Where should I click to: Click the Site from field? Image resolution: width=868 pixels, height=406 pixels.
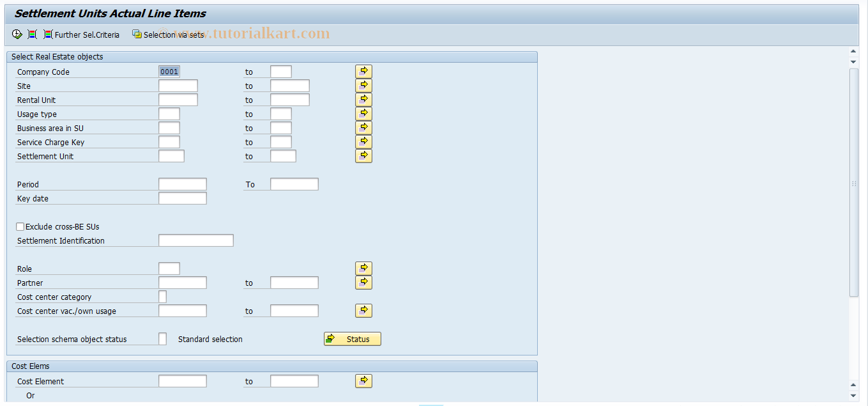coord(178,86)
